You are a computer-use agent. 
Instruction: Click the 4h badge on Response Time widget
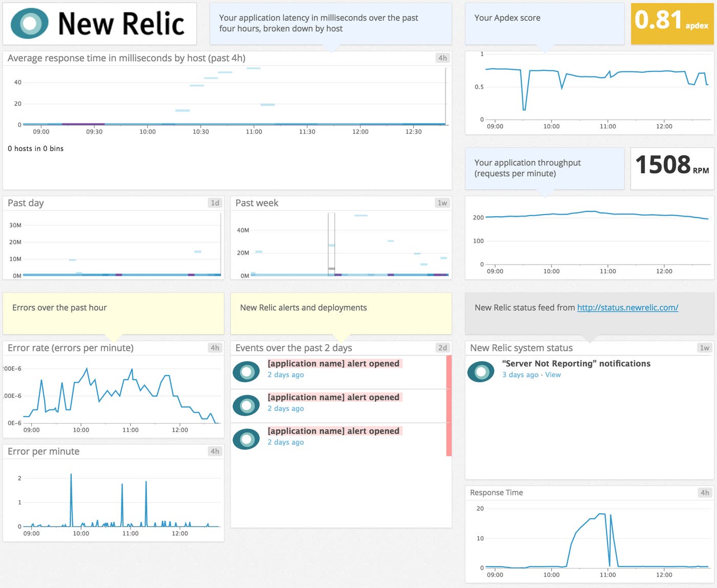[705, 493]
